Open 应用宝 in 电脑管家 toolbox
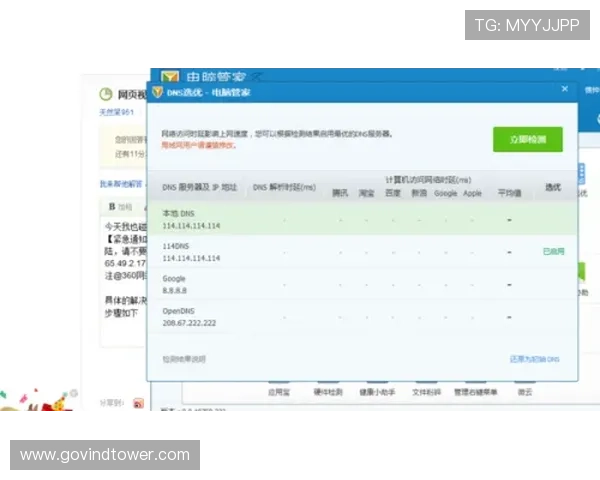Viewport: 600px width, 480px height. tap(279, 392)
